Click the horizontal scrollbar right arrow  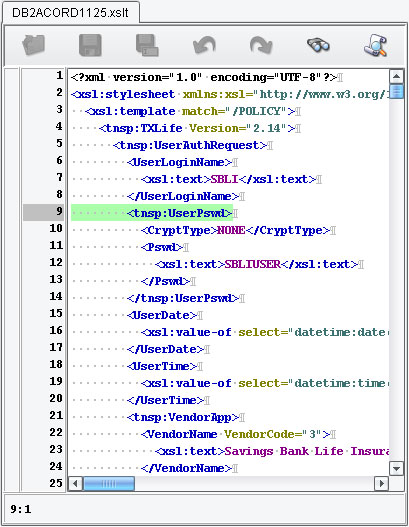[381, 484]
